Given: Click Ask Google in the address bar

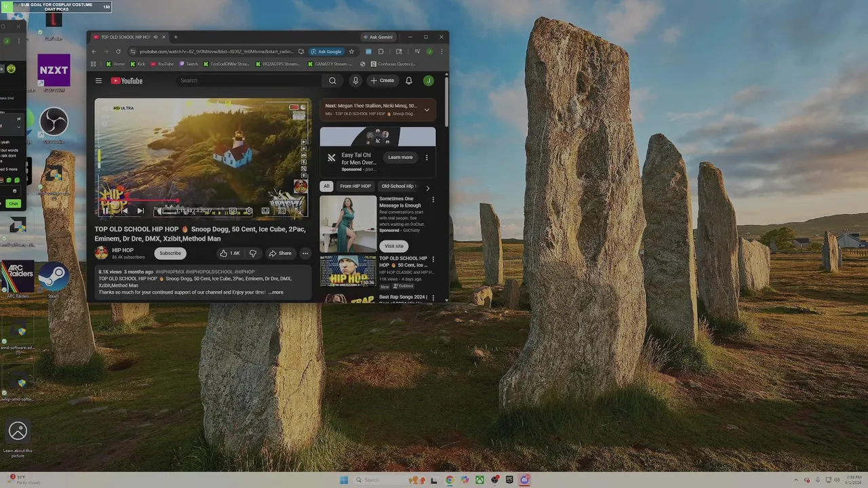Looking at the screenshot, I should pyautogui.click(x=326, y=52).
